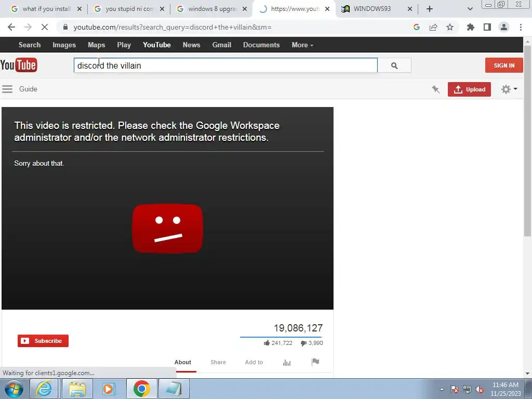Click Documents in the Google bar
The width and height of the screenshot is (532, 399).
click(x=261, y=45)
